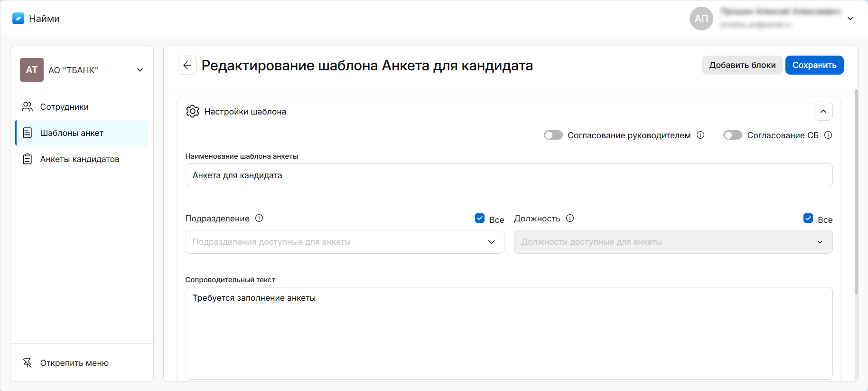This screenshot has width=868, height=391.
Task: Click the template settings gear icon
Action: 192,112
